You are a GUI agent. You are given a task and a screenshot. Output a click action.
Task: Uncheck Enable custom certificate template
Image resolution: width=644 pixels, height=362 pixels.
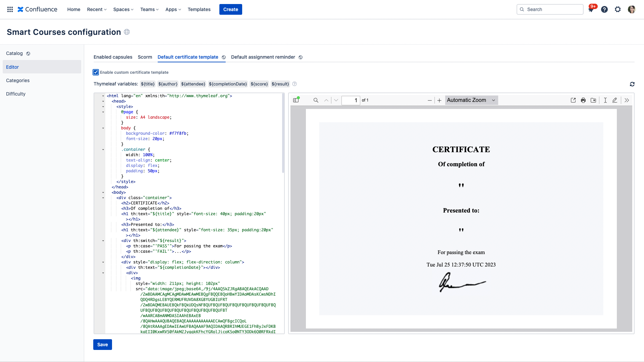pos(96,72)
